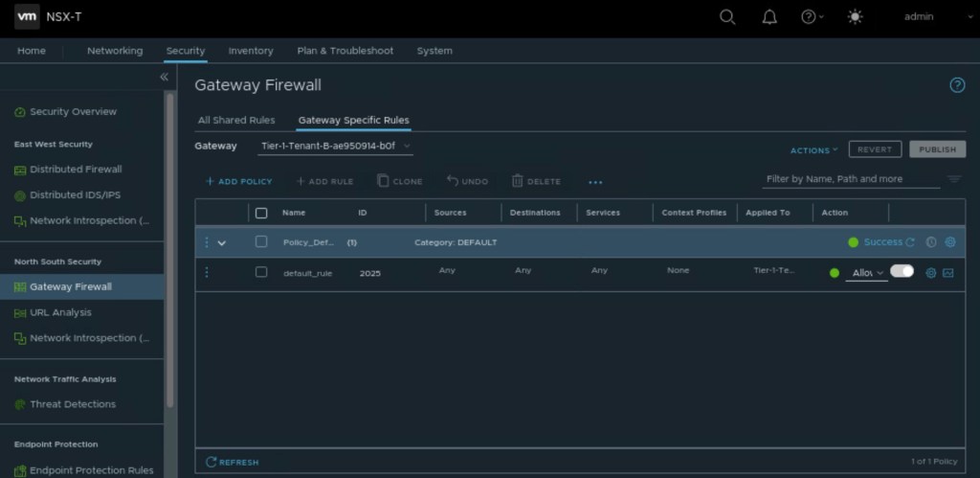Expand the Actions dropdown menu
Viewport: 980px width, 478px height.
click(813, 149)
